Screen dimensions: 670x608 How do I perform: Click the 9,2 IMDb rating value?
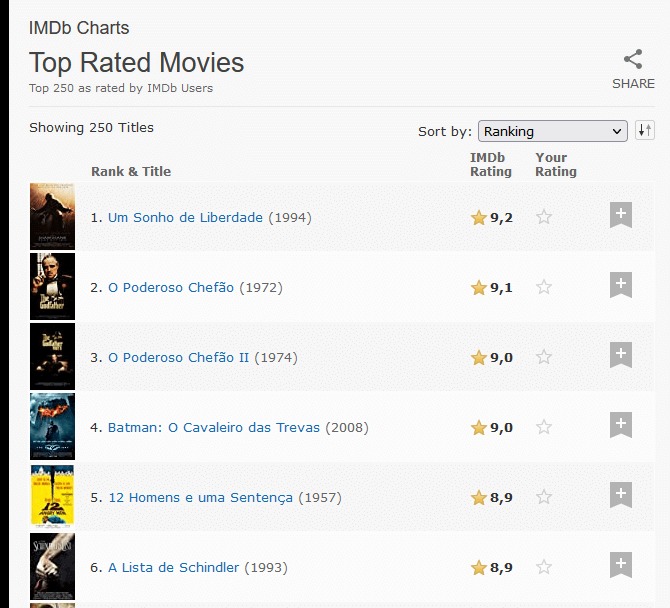click(x=501, y=218)
